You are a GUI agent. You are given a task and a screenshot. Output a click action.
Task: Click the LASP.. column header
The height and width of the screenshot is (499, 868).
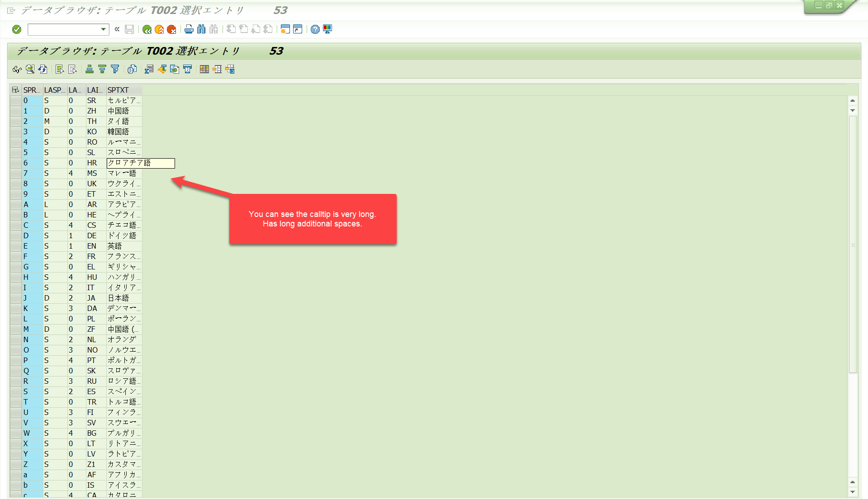(x=55, y=90)
